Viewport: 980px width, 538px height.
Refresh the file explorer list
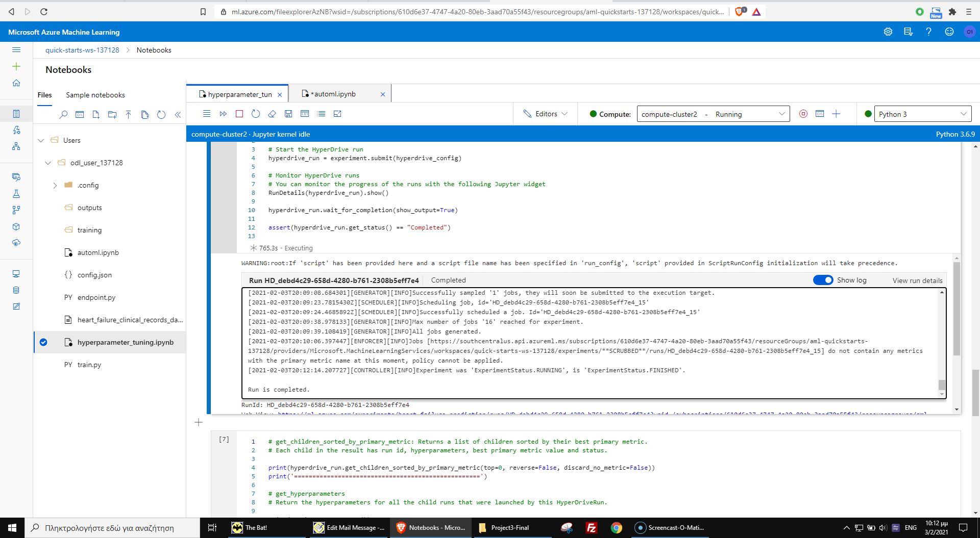pos(161,115)
